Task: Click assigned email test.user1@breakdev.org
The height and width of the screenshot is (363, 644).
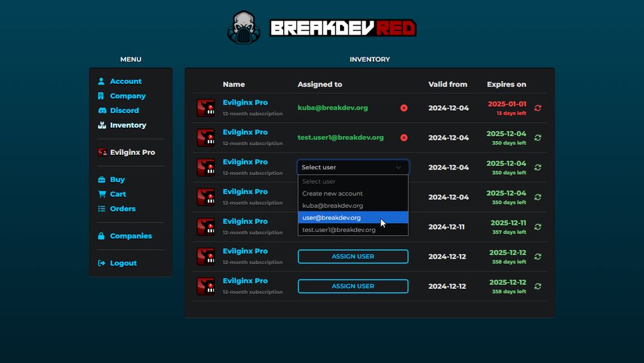Action: tap(341, 138)
